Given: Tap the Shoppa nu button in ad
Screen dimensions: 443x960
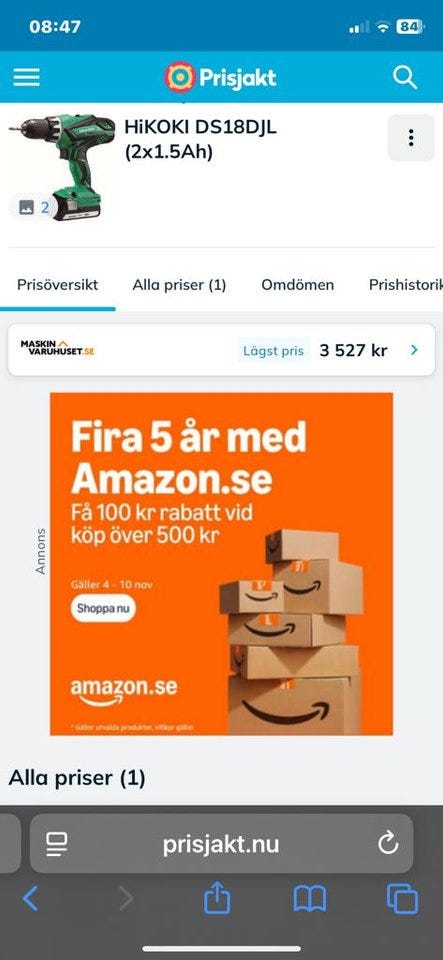Looking at the screenshot, I should pyautogui.click(x=103, y=609).
